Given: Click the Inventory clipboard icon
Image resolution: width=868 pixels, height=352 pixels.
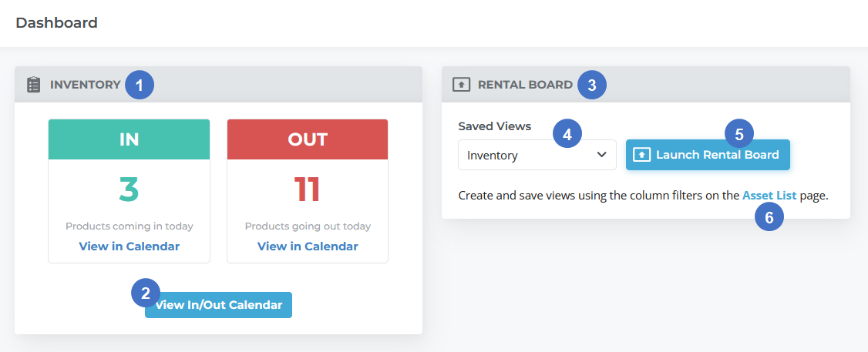Looking at the screenshot, I should tap(33, 85).
